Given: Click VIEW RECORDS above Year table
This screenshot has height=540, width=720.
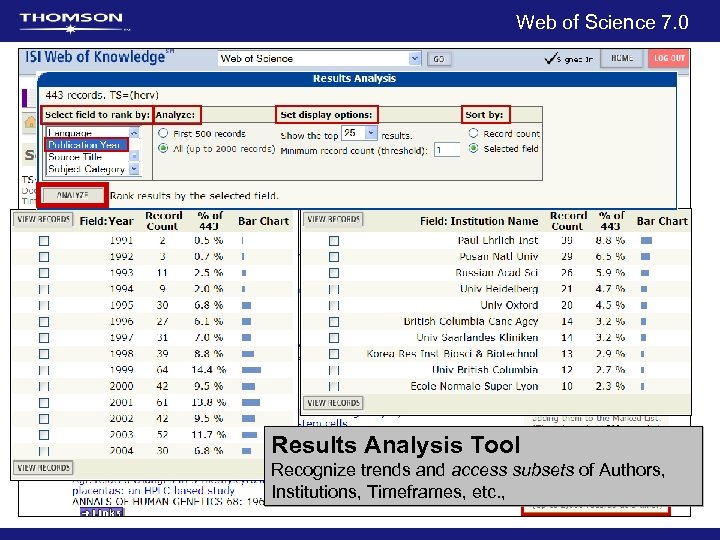Looking at the screenshot, I should tap(43, 219).
